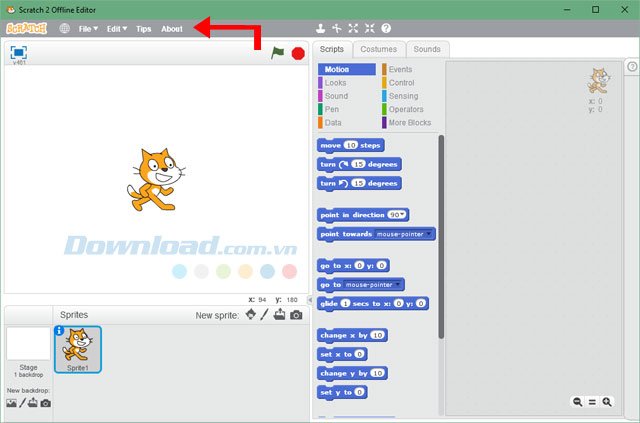
Task: Switch to the Scripts tab
Action: pos(331,49)
